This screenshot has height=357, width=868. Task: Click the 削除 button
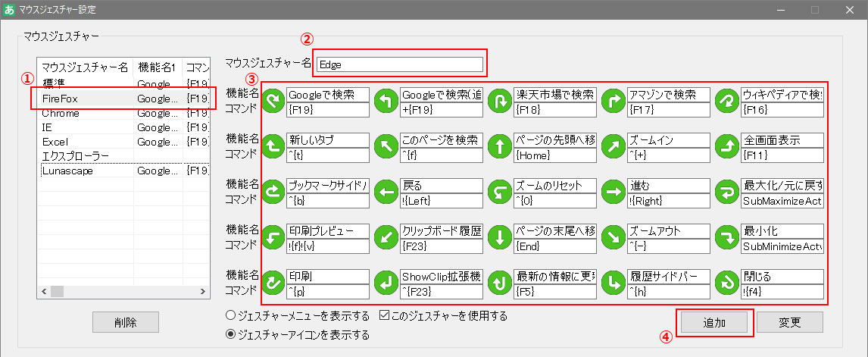126,322
